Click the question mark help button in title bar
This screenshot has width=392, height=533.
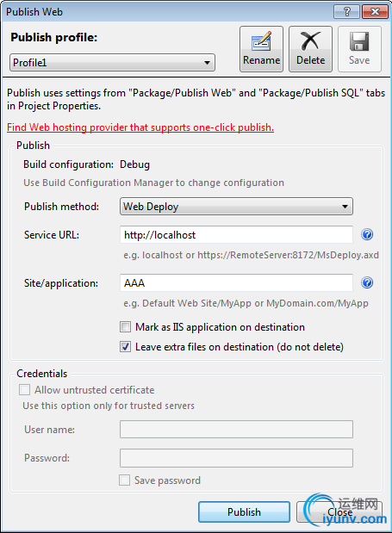pos(347,12)
